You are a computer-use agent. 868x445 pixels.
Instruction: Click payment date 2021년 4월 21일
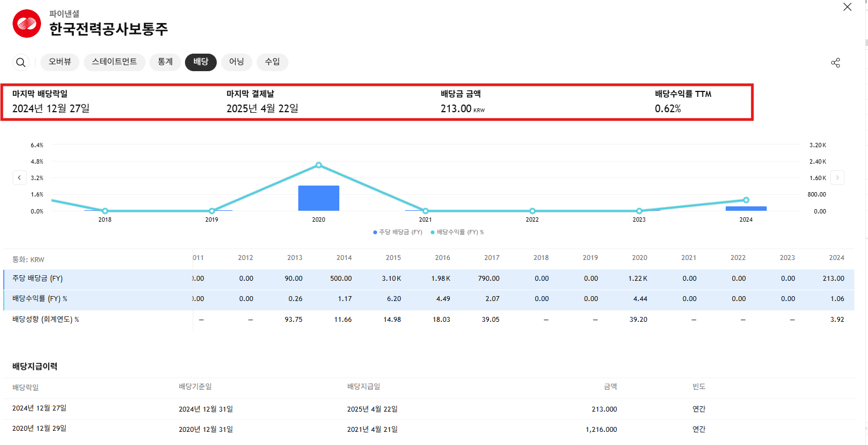373,430
